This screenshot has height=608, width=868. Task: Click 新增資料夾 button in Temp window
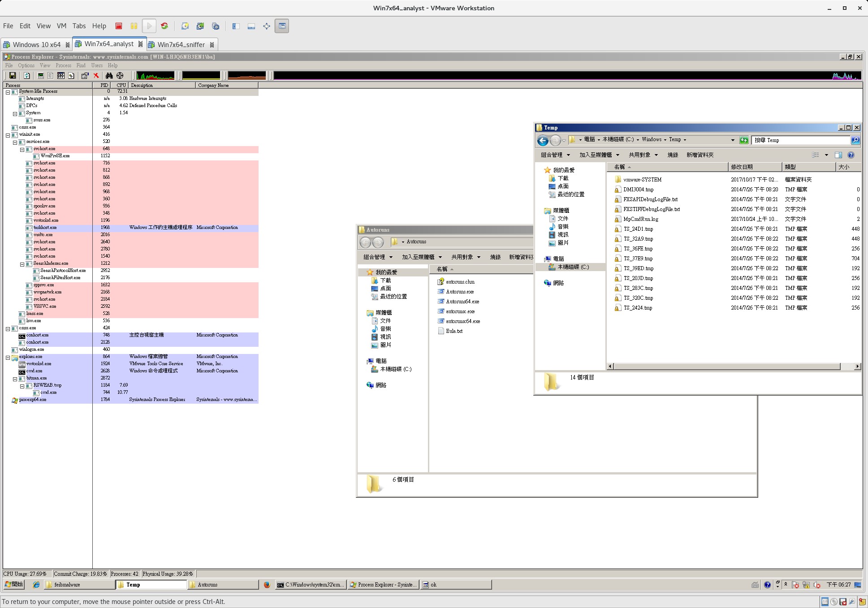tap(700, 155)
